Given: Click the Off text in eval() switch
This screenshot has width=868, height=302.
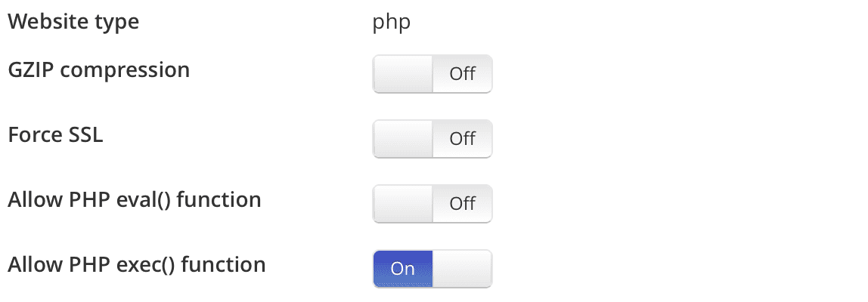Looking at the screenshot, I should (462, 204).
